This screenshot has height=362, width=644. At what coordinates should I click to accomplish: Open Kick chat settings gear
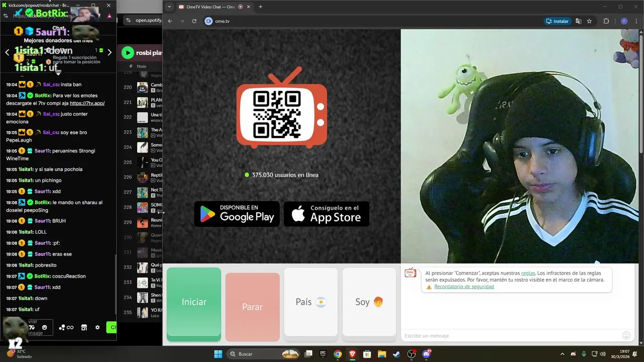(x=97, y=327)
